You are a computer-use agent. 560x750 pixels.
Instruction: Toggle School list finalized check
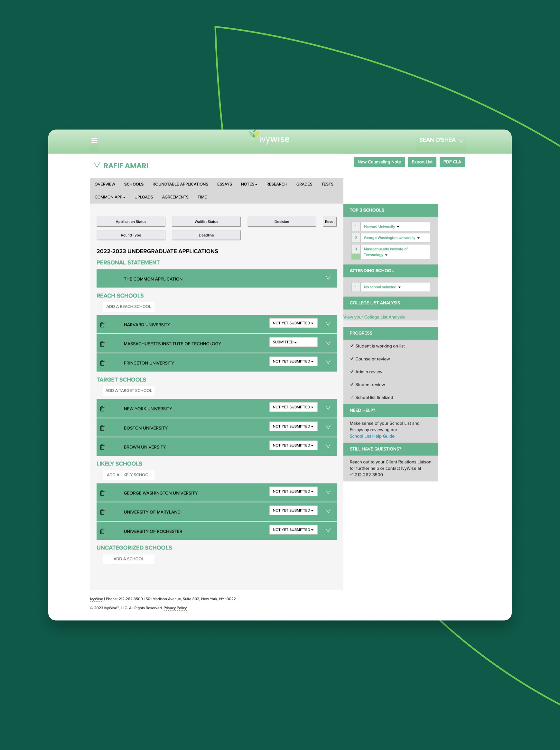352,398
